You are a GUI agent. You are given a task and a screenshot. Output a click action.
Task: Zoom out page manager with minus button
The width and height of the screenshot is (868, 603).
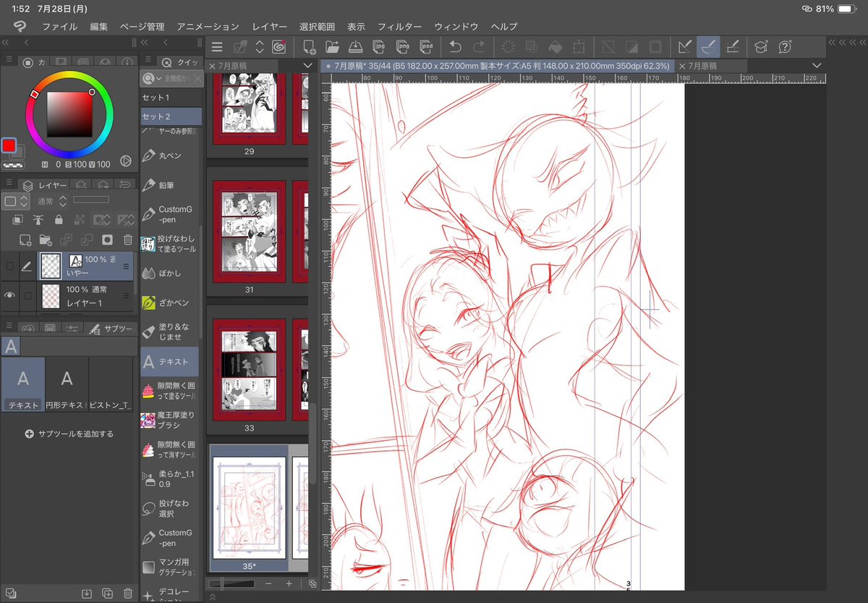point(268,583)
